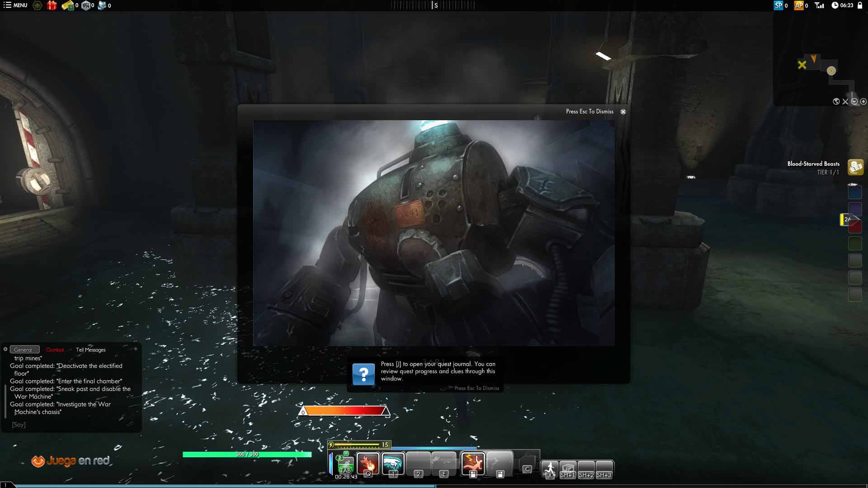Click the red gift box icon
Viewport: 868px width, 488px height.
click(52, 5)
